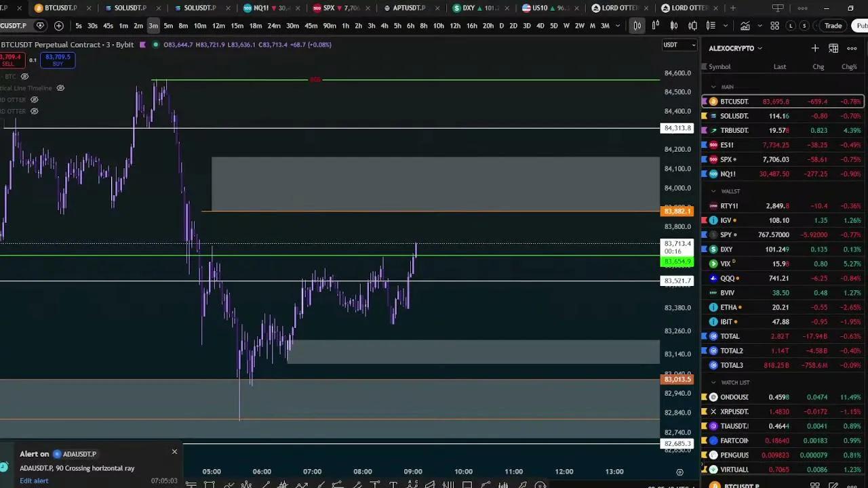Click the circular S toolbar button

(804, 26)
